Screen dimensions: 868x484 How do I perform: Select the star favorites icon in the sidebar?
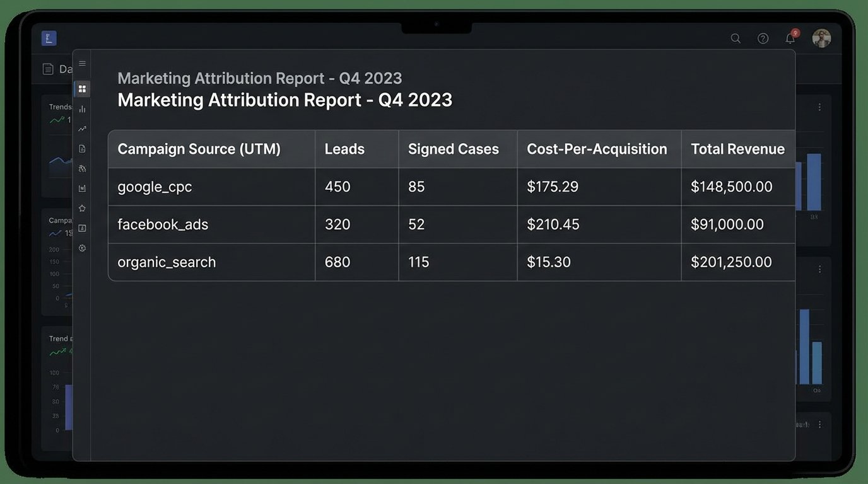click(x=82, y=208)
